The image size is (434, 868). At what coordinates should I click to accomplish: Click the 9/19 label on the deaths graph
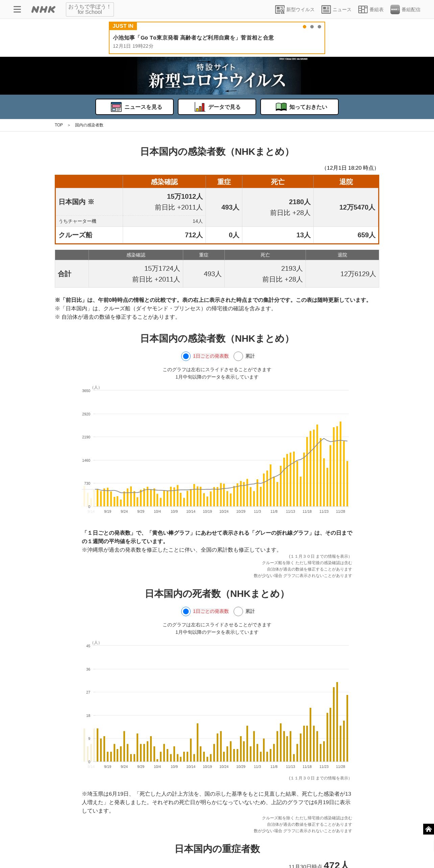[107, 767]
